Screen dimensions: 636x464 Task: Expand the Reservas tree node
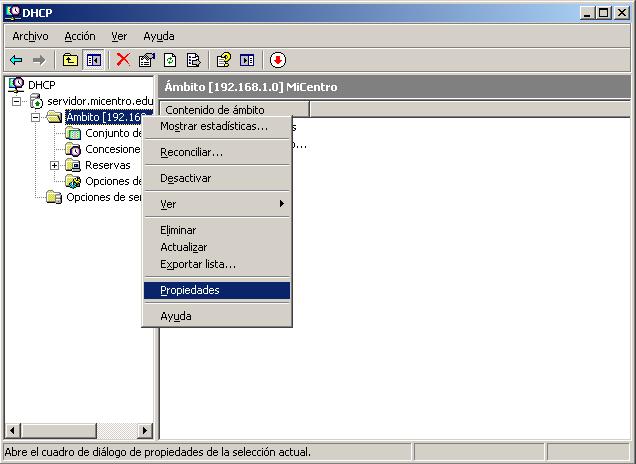(x=55, y=165)
